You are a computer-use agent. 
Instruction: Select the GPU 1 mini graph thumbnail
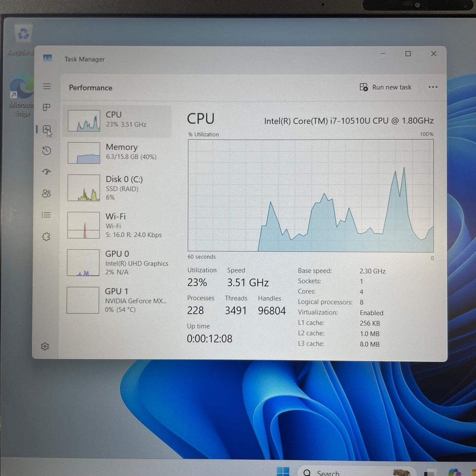[x=83, y=300]
